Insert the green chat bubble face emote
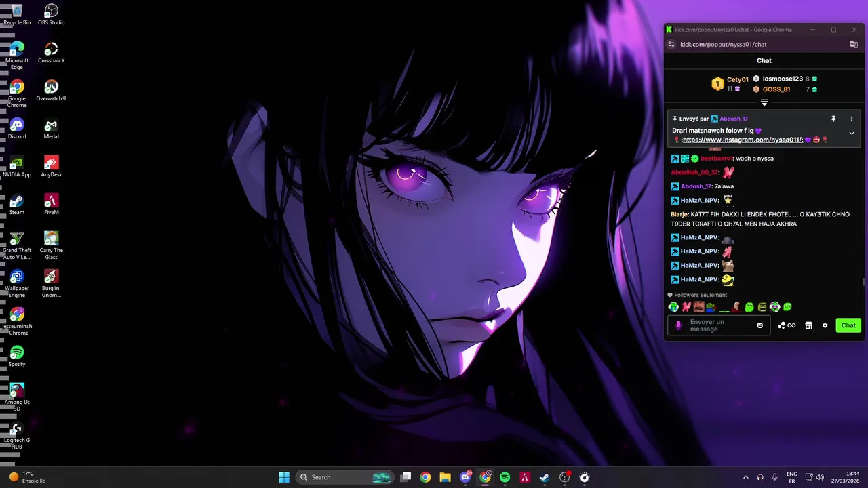 tap(787, 307)
